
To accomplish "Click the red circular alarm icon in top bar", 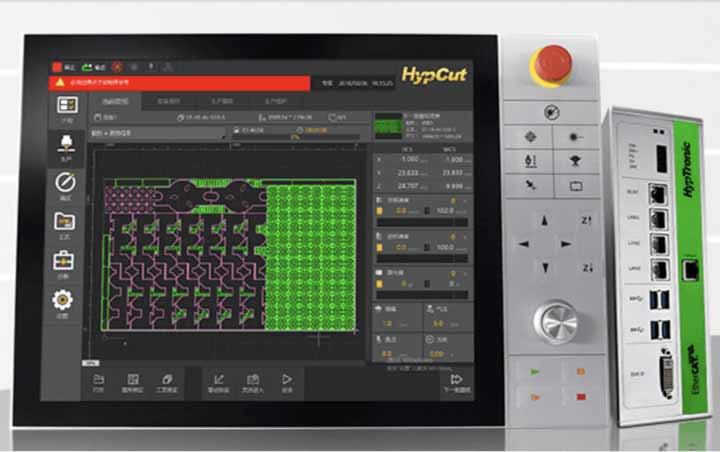I will coord(117,68).
